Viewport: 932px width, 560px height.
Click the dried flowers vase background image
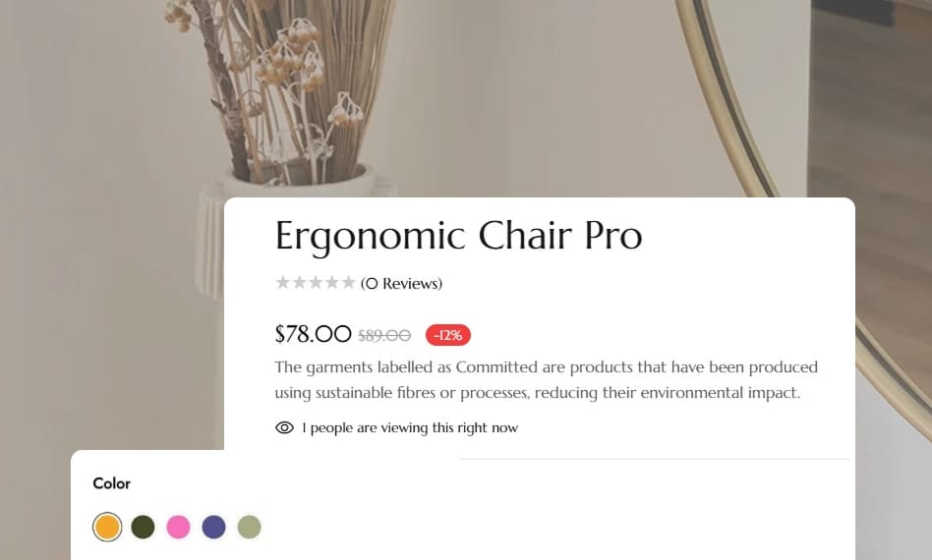tap(285, 98)
